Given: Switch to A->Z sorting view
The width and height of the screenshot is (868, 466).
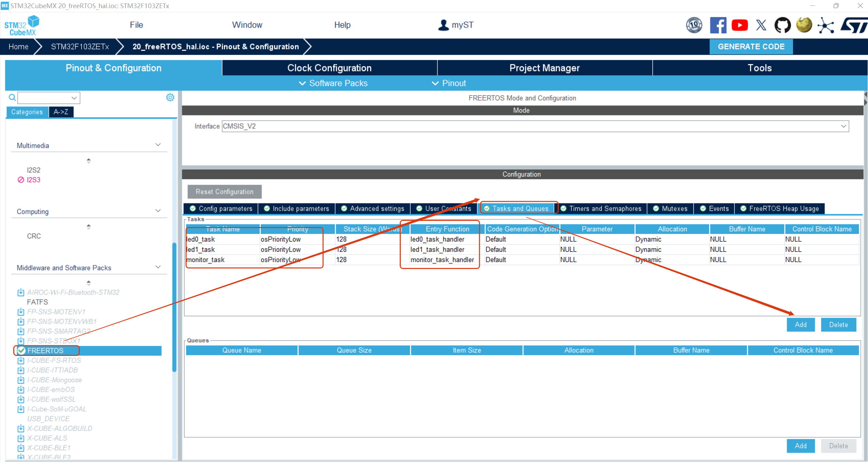Looking at the screenshot, I should [61, 112].
